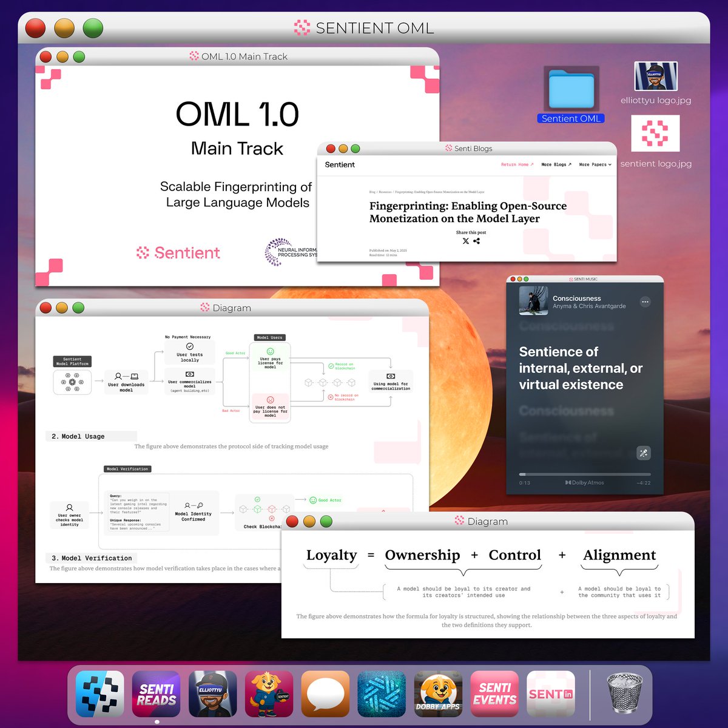
Task: Select the Sentient OML desktop folder
Action: 571,95
